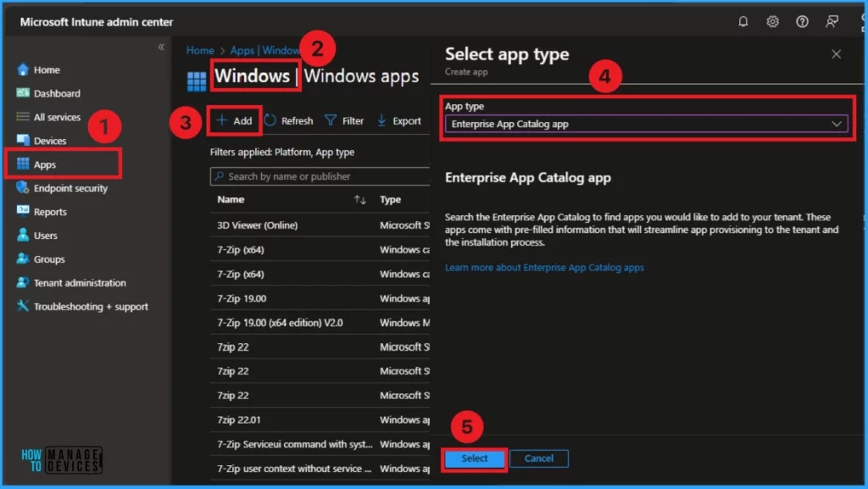Open the feedback person icon
Viewport: 868px width, 489px height.
(832, 21)
